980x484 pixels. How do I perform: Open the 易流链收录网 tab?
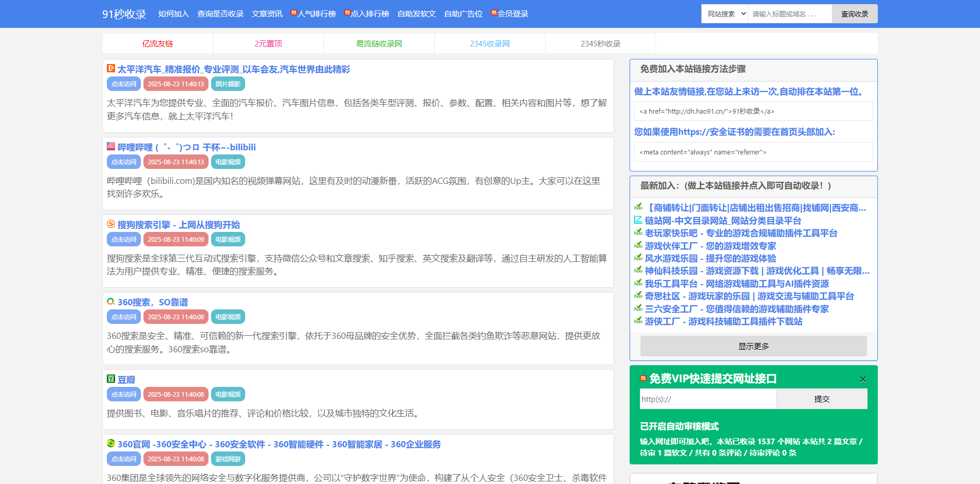pyautogui.click(x=379, y=43)
